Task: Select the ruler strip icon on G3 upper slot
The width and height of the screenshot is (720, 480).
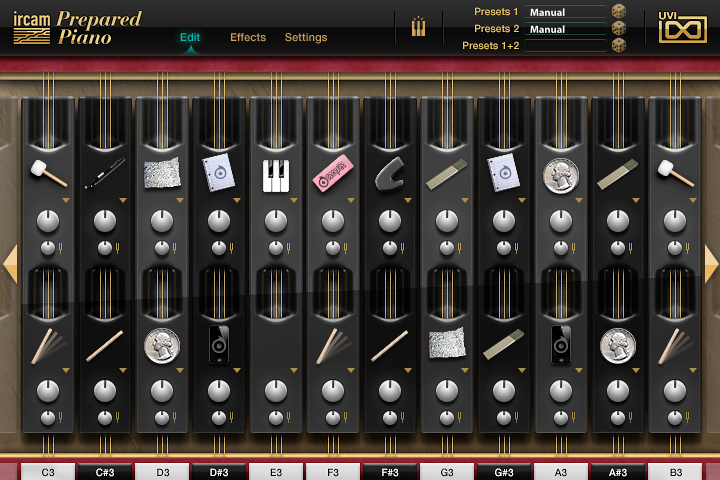Action: [x=446, y=174]
